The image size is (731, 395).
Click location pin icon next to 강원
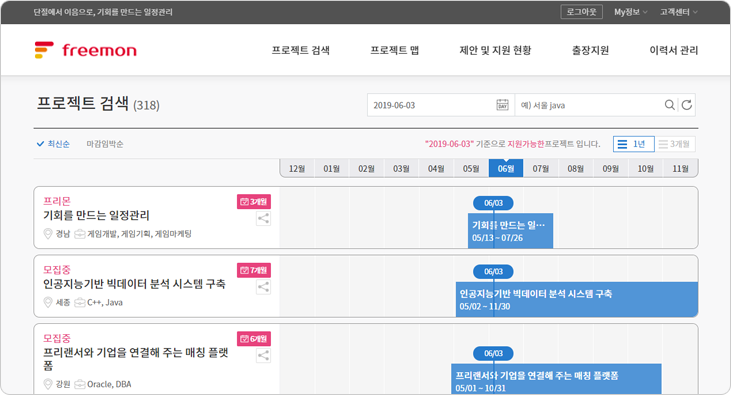tap(48, 384)
